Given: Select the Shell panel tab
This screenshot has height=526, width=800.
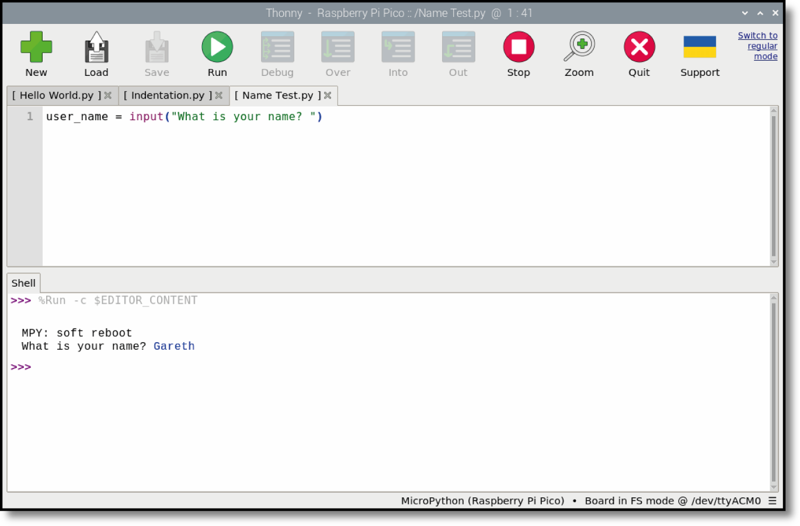Looking at the screenshot, I should tap(23, 283).
